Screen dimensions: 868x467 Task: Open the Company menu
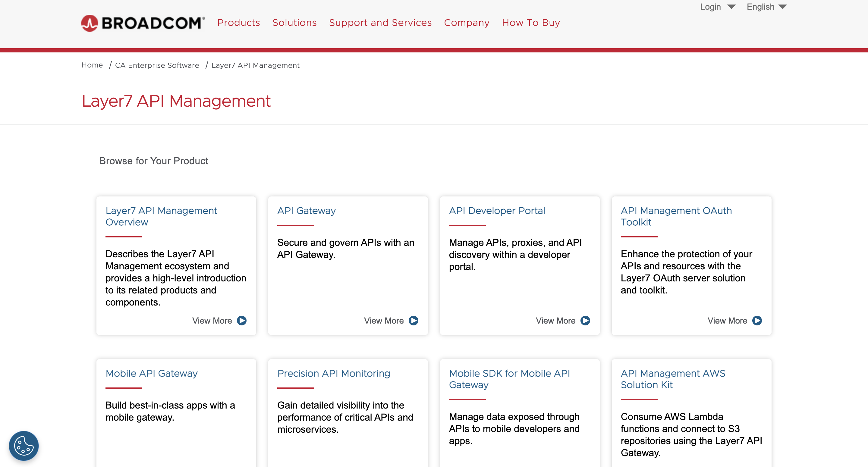tap(466, 23)
